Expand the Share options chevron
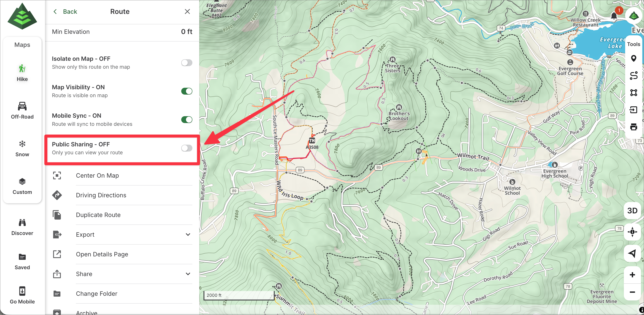The height and width of the screenshot is (315, 644). [188, 274]
